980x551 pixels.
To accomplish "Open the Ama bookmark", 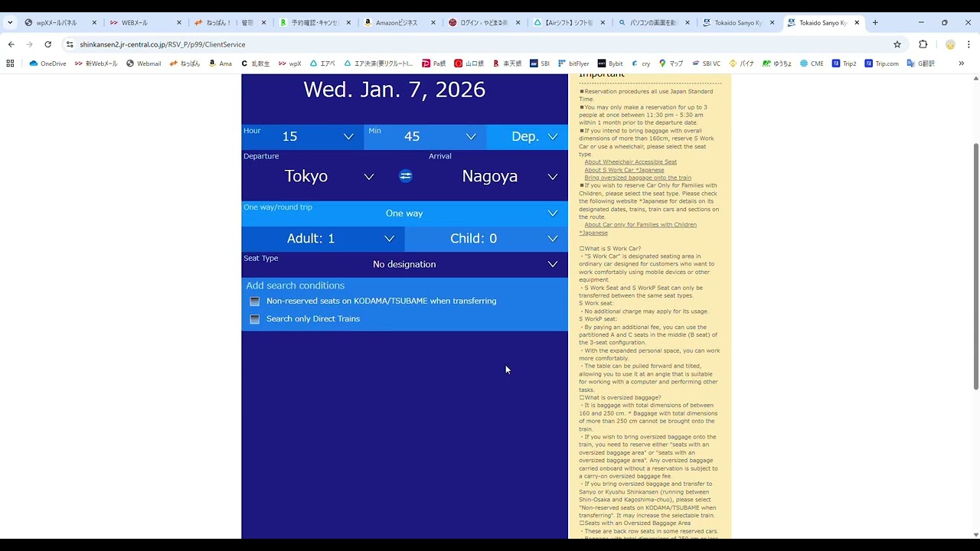I will click(220, 64).
